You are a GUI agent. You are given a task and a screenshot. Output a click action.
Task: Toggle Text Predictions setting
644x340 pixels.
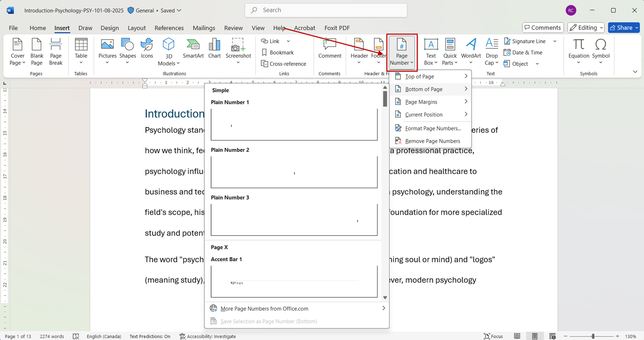[150, 336]
